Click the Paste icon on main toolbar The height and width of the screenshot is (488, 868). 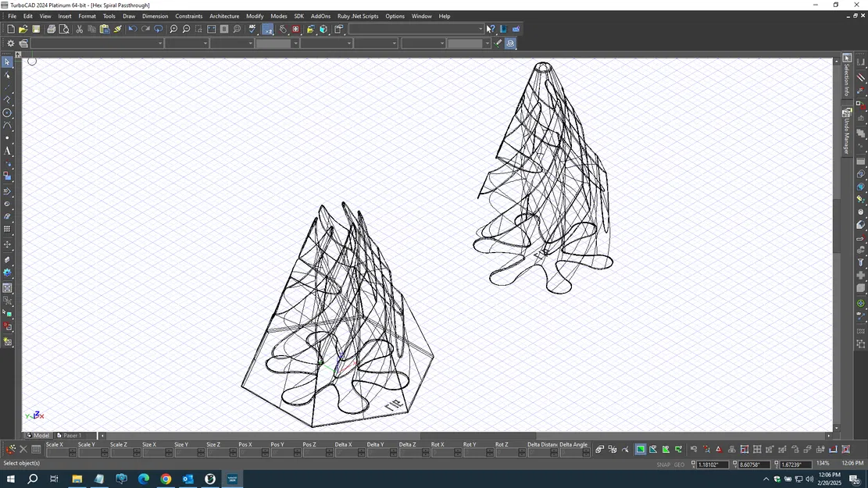pos(105,29)
